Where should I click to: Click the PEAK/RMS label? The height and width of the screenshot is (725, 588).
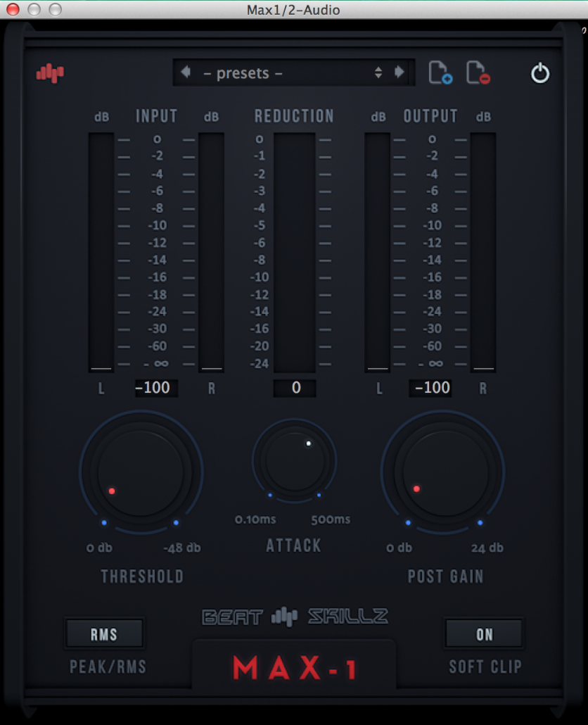[108, 667]
